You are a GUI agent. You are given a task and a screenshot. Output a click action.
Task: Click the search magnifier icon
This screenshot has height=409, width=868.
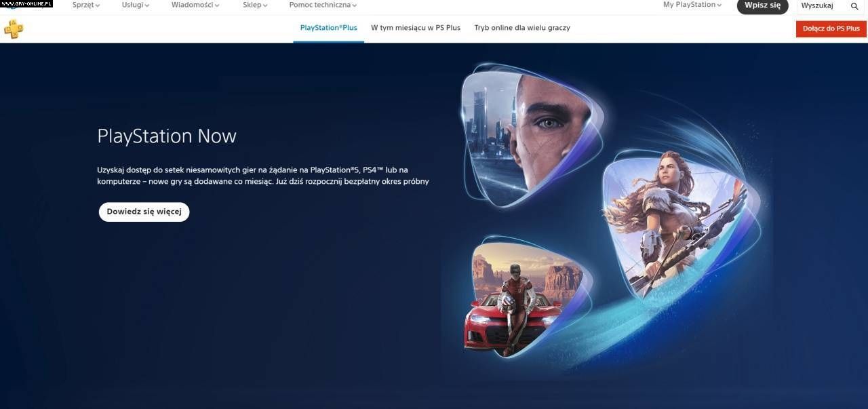click(854, 6)
